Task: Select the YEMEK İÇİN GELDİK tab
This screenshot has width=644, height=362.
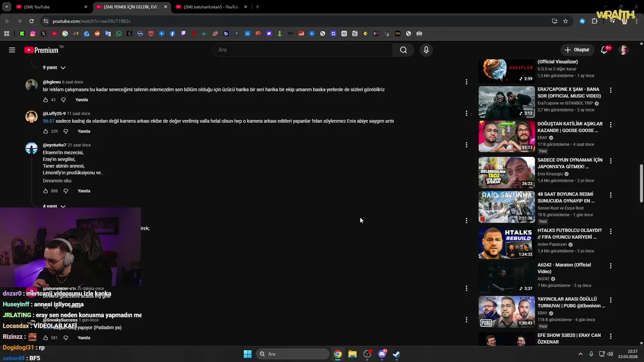Action: 131,7
